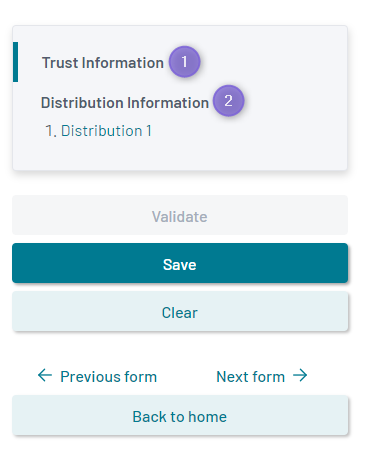Go to the Next form link

tap(262, 376)
